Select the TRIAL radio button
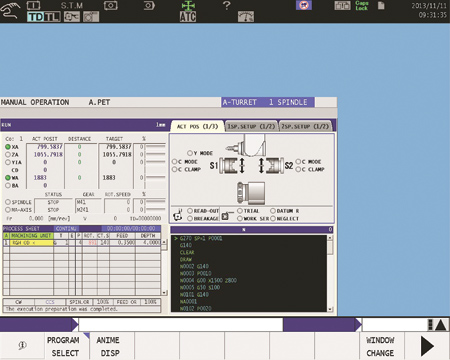Viewport: 450px width, 360px height. coord(240,211)
